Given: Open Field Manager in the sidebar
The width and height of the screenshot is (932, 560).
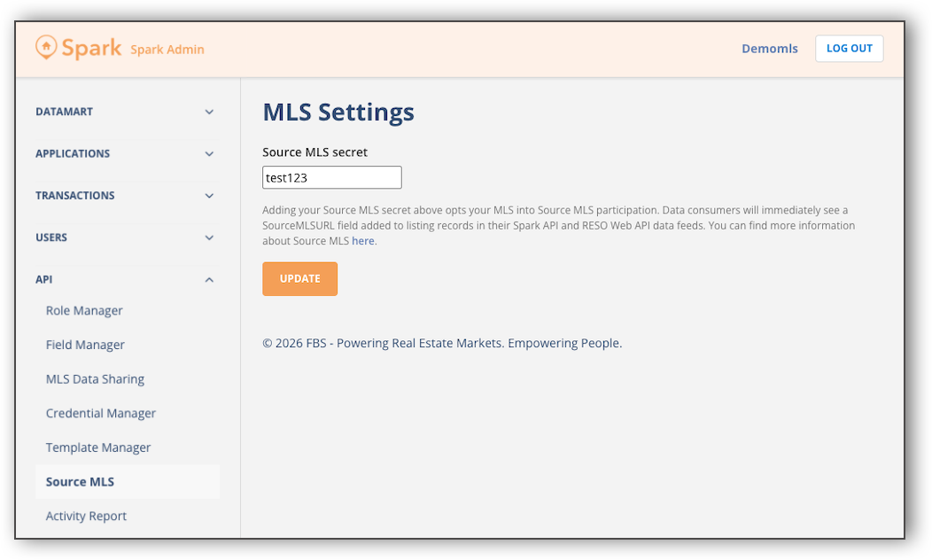Looking at the screenshot, I should coord(85,345).
